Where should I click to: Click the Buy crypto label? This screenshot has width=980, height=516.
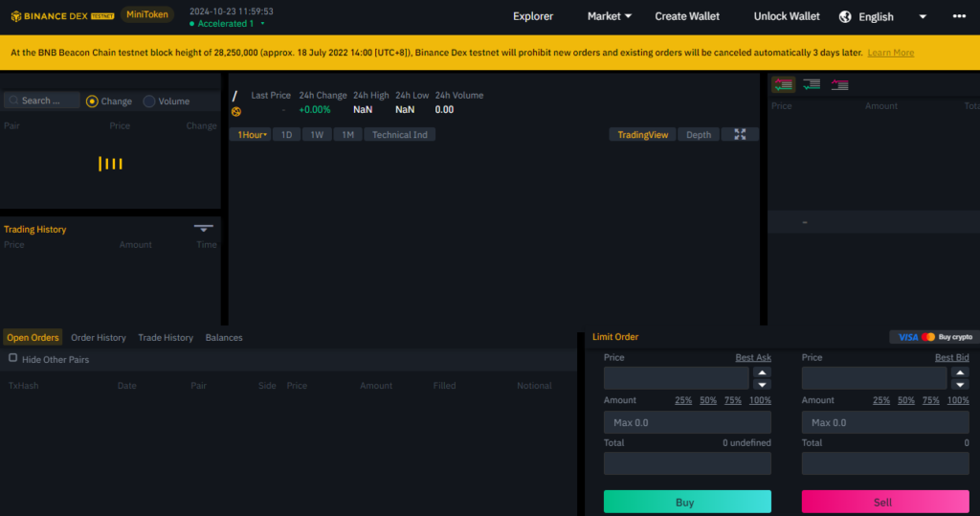click(x=955, y=337)
